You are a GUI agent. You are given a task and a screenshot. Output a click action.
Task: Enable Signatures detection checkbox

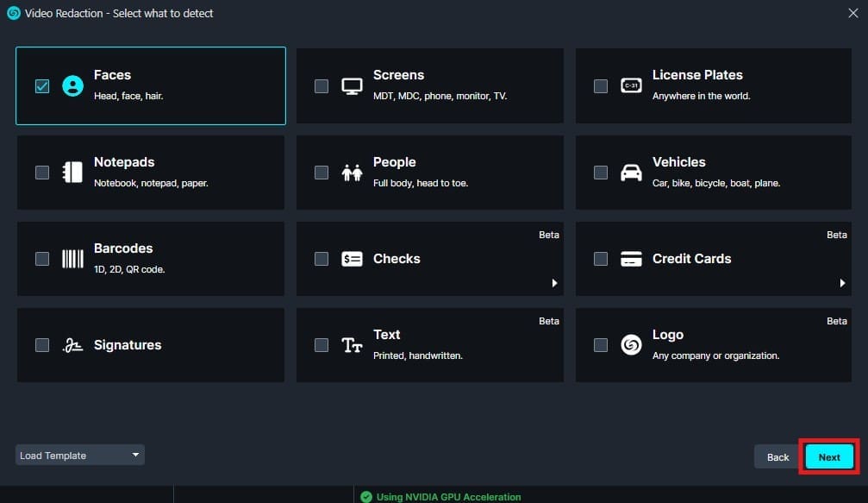[41, 344]
